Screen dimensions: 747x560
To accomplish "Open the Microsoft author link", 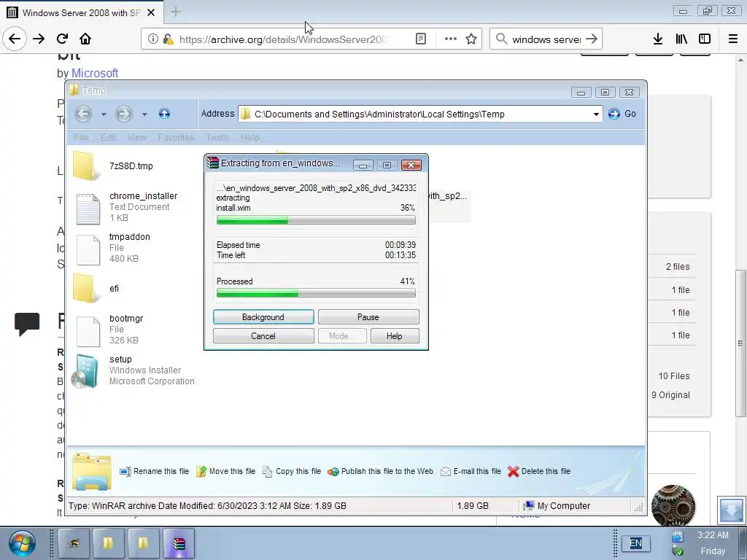I will [x=95, y=73].
